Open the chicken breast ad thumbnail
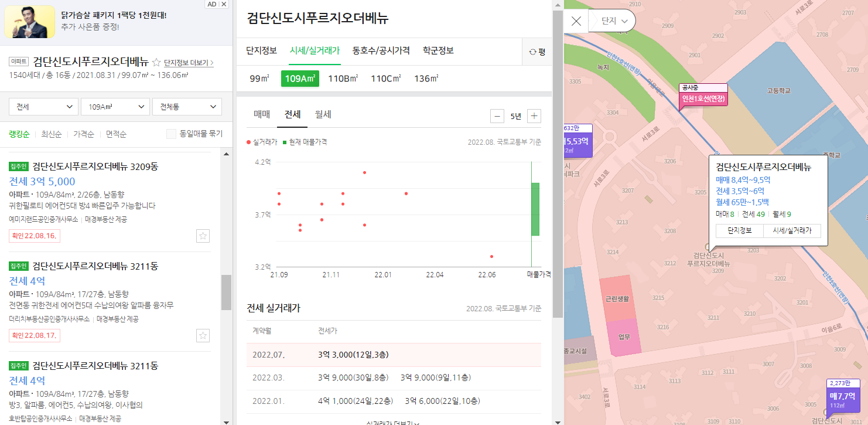 click(29, 22)
